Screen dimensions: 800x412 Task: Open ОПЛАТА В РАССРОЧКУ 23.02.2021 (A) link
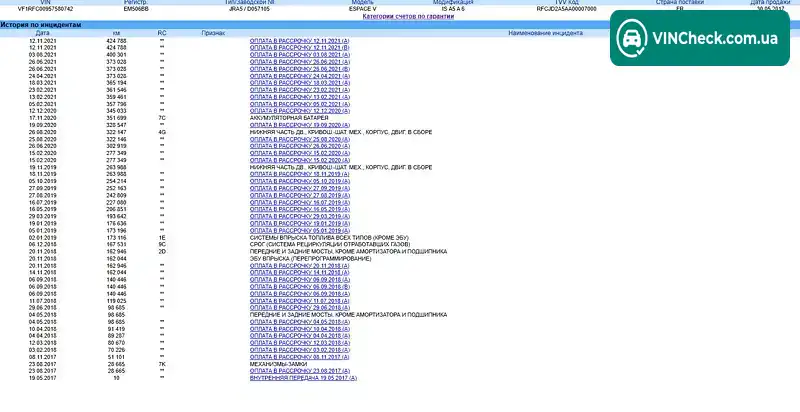299,90
